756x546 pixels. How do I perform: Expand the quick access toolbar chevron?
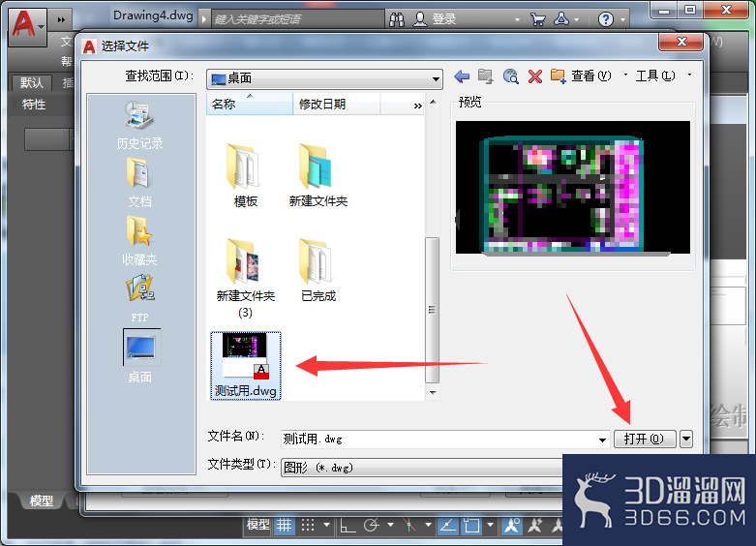coord(61,19)
